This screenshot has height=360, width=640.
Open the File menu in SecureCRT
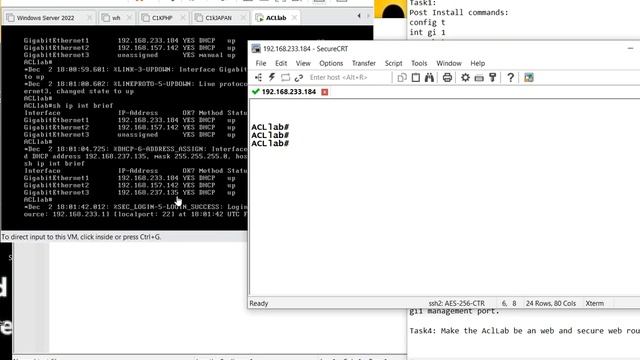[x=261, y=63]
